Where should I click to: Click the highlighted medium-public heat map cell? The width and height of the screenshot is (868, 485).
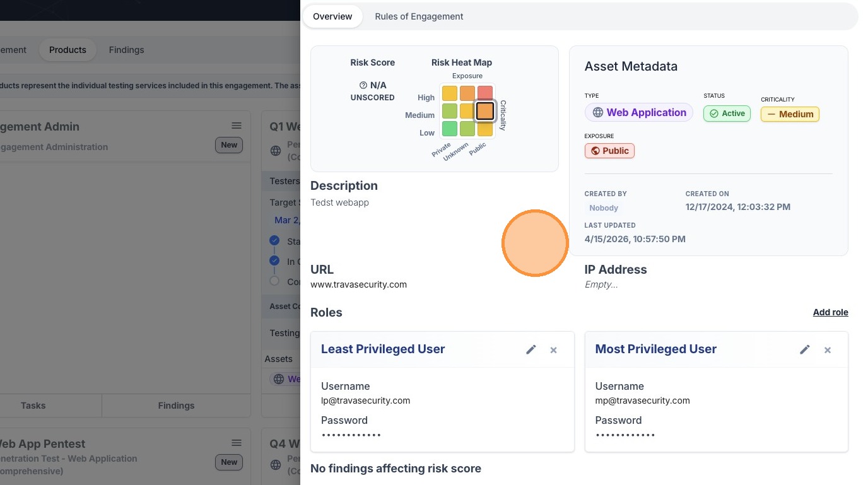point(485,111)
